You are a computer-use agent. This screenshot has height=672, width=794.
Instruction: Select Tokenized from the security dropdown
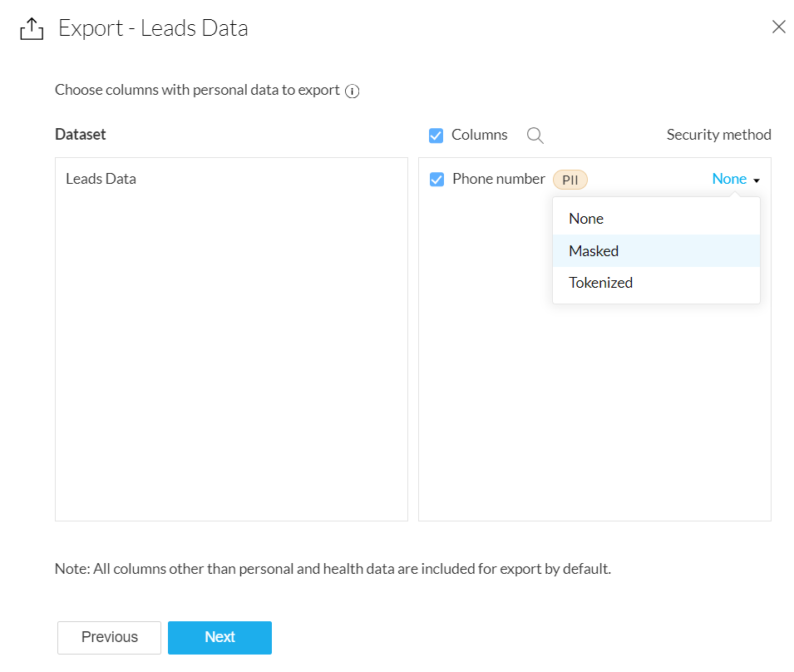coord(600,283)
